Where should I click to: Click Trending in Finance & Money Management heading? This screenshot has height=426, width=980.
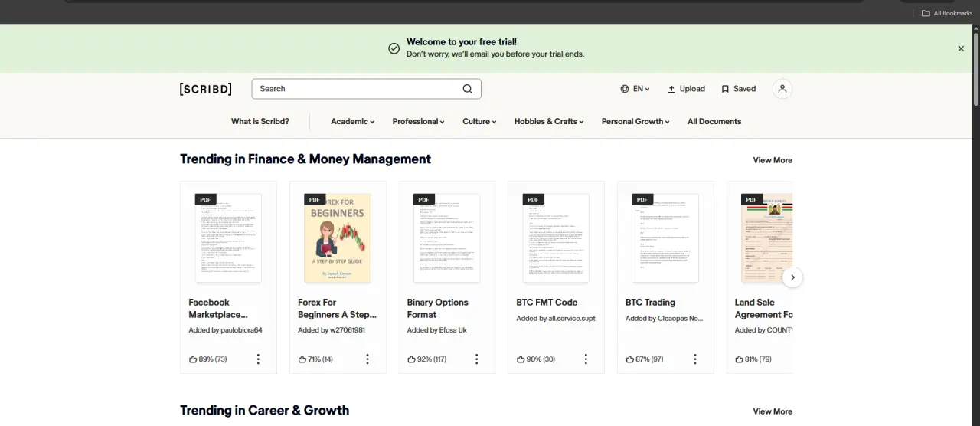pyautogui.click(x=305, y=159)
